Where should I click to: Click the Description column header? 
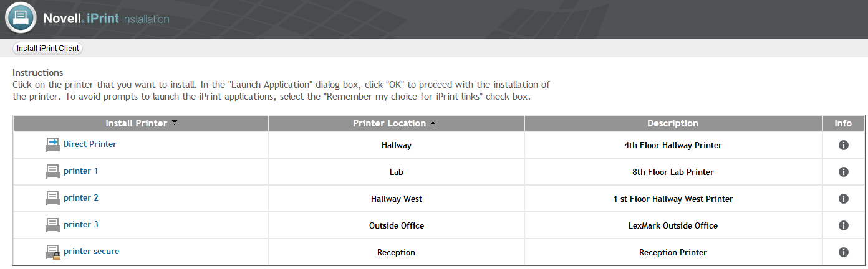coord(672,123)
